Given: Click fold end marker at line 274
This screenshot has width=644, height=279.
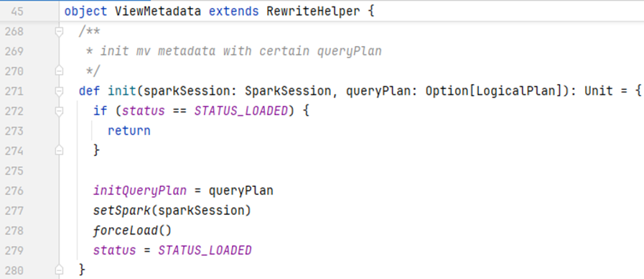Looking at the screenshot, I should (60, 150).
